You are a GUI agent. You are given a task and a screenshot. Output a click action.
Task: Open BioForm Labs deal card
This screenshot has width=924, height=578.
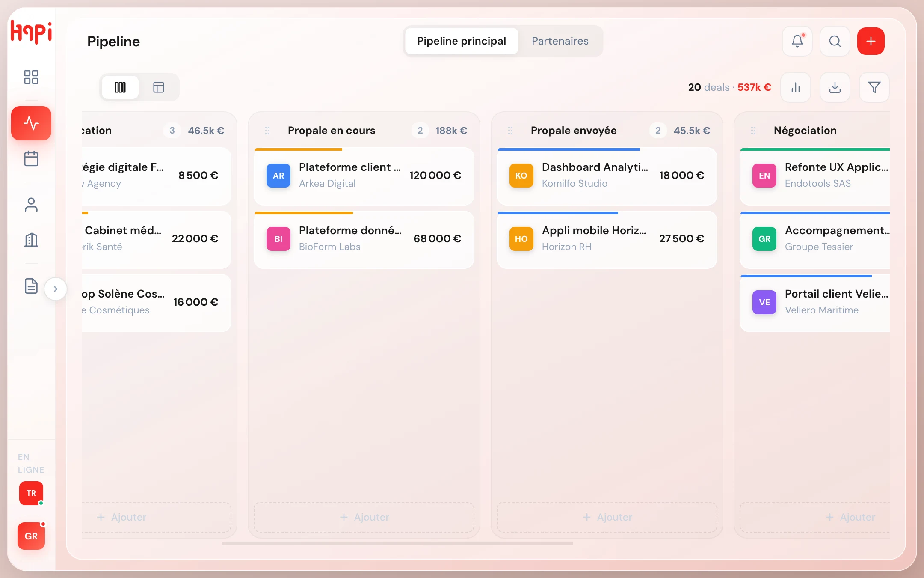click(364, 240)
